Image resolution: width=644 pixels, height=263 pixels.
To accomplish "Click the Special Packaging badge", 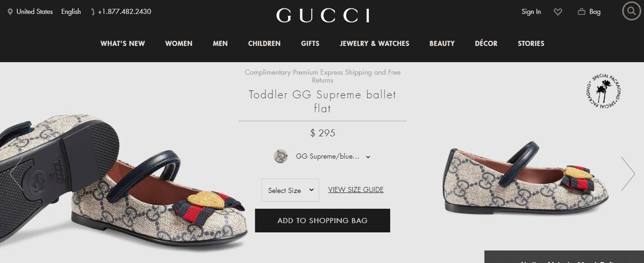I will 603,92.
